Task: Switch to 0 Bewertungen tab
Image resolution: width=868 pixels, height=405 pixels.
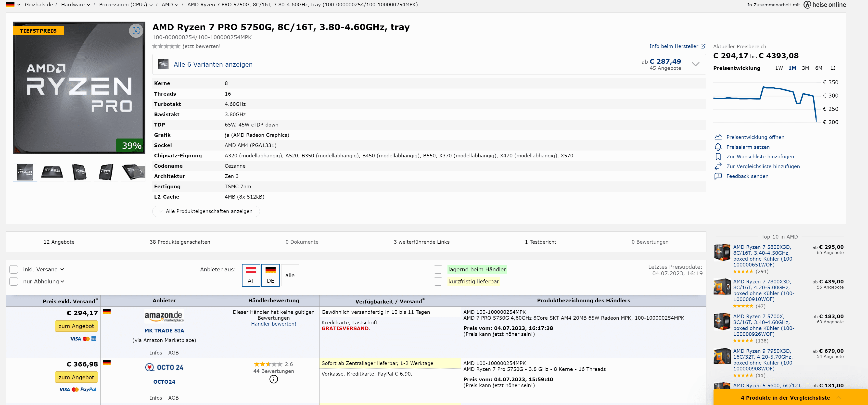Action: [x=650, y=242]
